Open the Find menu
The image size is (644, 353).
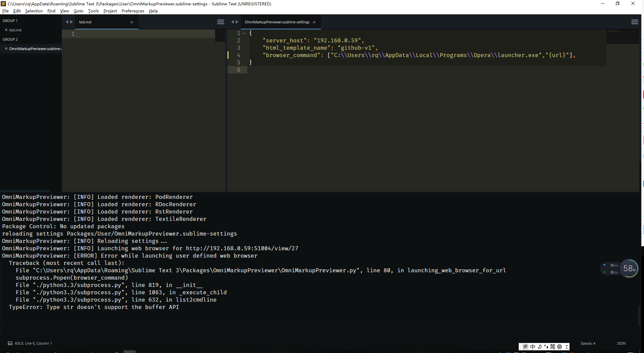coord(51,11)
